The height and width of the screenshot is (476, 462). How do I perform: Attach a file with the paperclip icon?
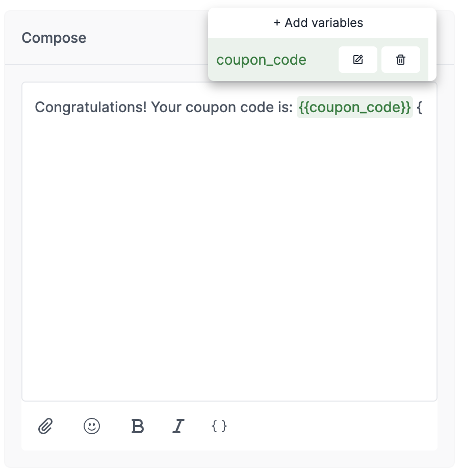pyautogui.click(x=45, y=426)
